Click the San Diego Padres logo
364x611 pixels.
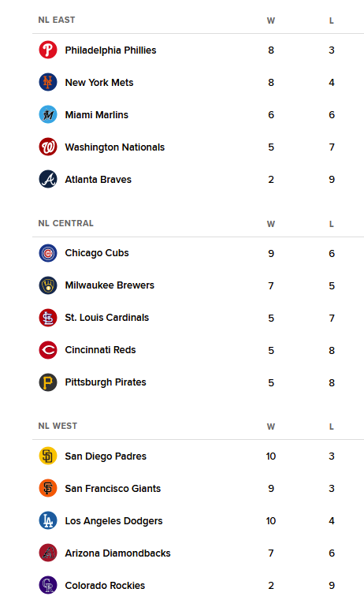pos(48,456)
